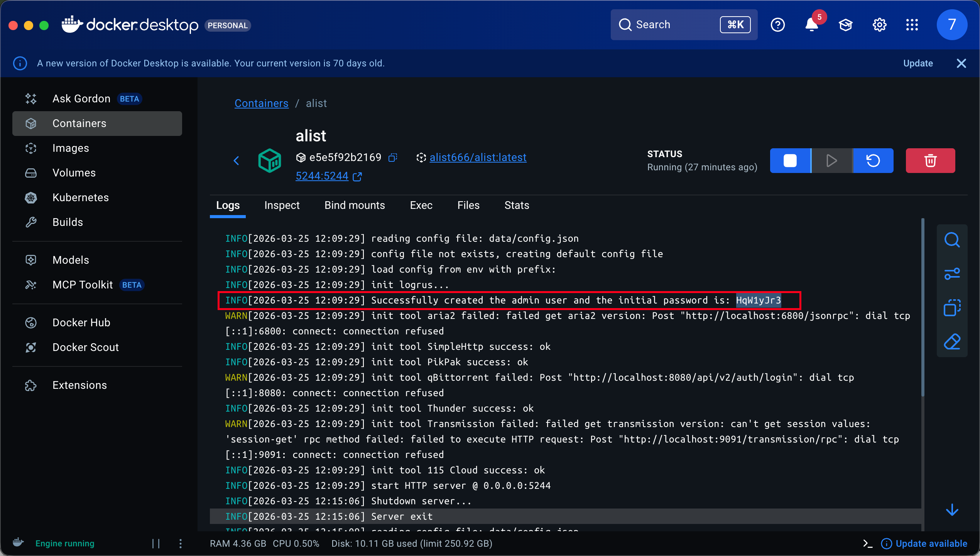Click Update in the version banner
The image size is (980, 556).
coord(918,63)
